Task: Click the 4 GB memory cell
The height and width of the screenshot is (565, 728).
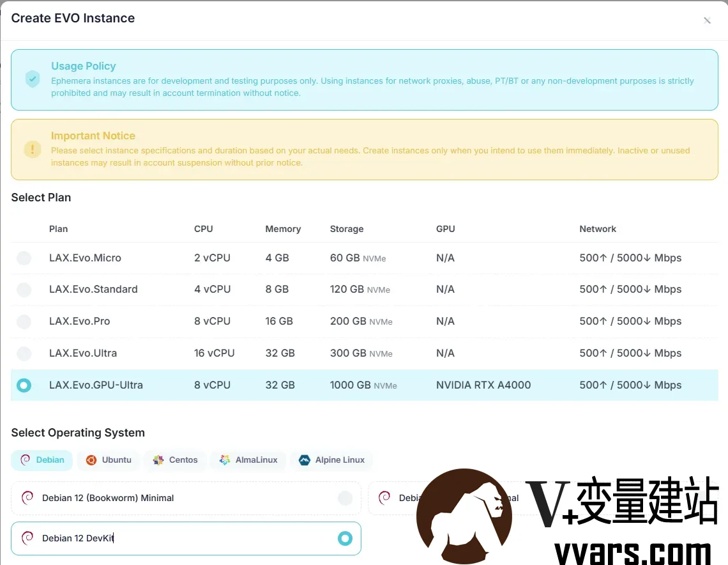Action: point(277,258)
